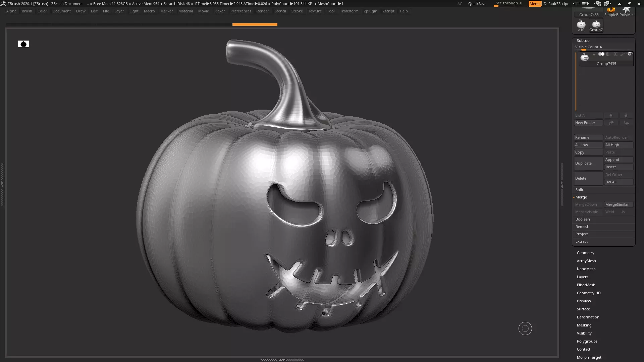Click the Duplicate subtool button
Viewport: 644px width, 362px height.
(x=588, y=163)
